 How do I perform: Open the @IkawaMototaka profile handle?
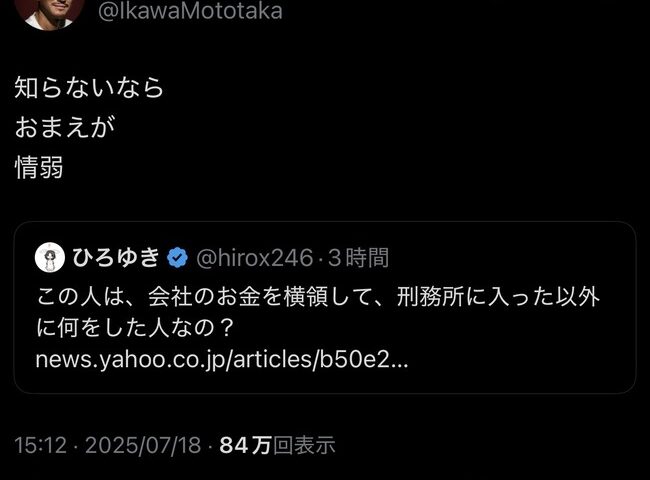coord(190,11)
